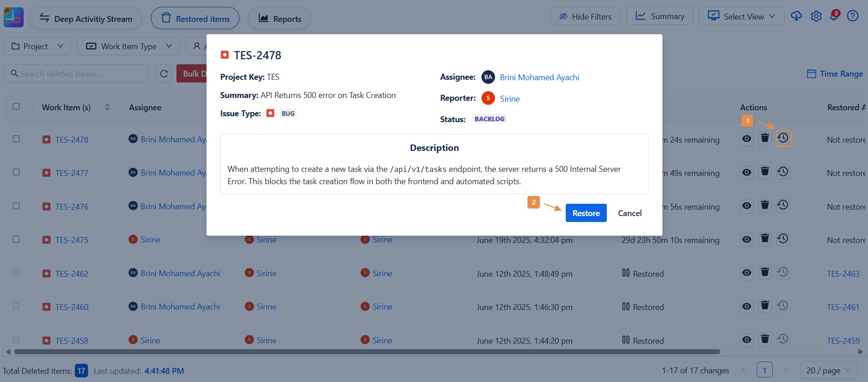Check the checkbox for TES-2477 row
This screenshot has height=382, width=868.
[16, 172]
